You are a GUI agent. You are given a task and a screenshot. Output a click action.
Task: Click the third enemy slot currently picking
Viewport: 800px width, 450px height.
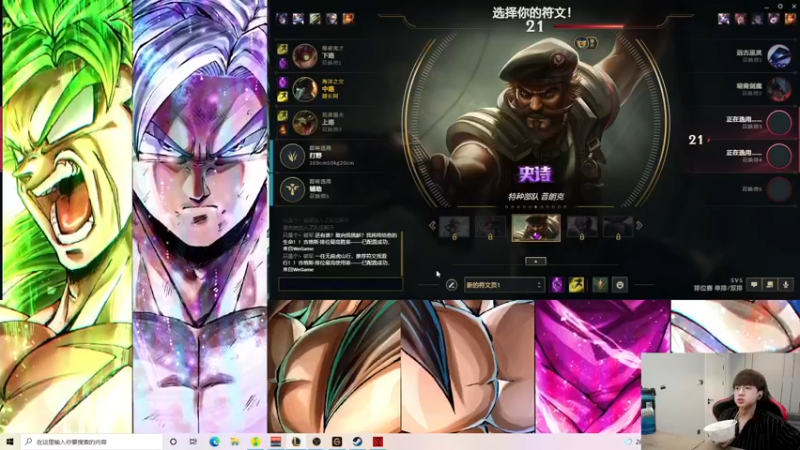779,123
